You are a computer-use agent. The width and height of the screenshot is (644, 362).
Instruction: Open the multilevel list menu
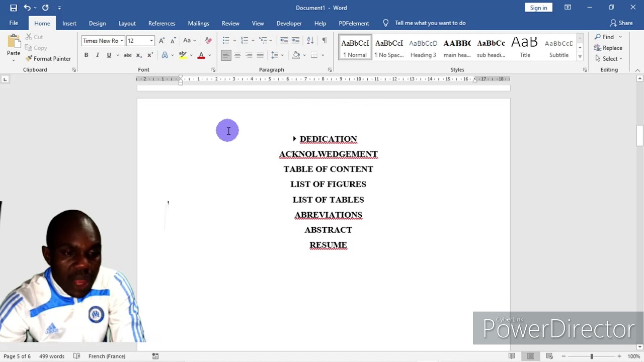tap(263, 41)
